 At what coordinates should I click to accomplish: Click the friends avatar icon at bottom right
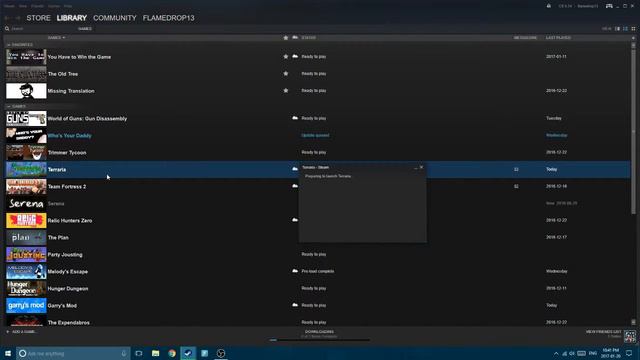point(630,336)
